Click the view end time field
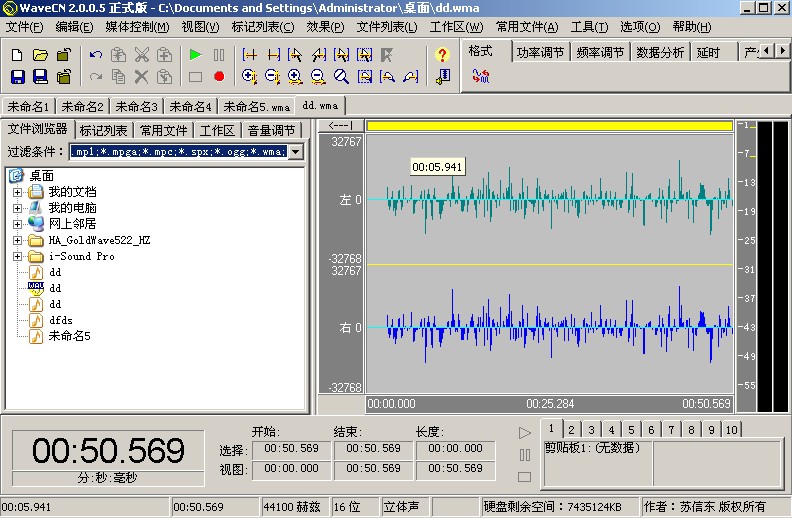Image resolution: width=792 pixels, height=518 pixels. coord(373,469)
